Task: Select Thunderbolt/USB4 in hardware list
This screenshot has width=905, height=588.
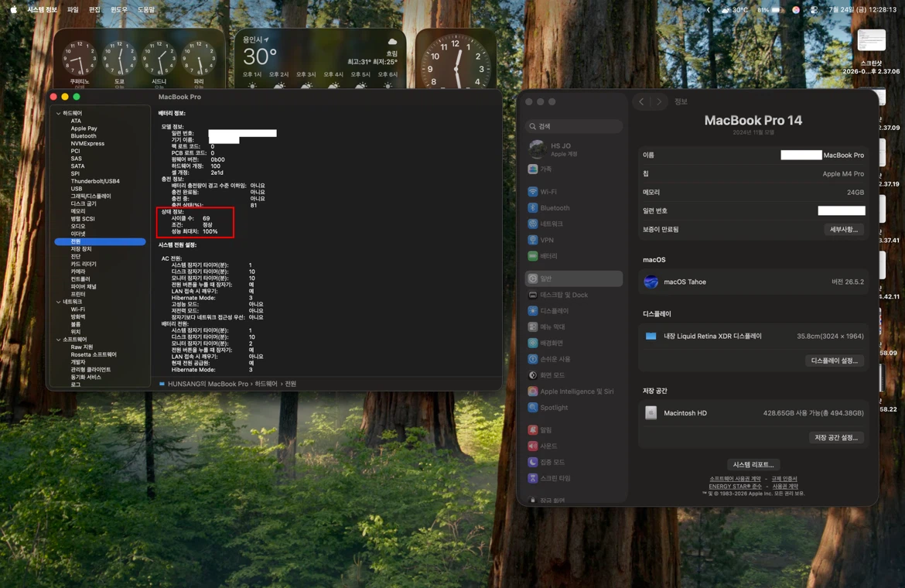Action: click(95, 181)
